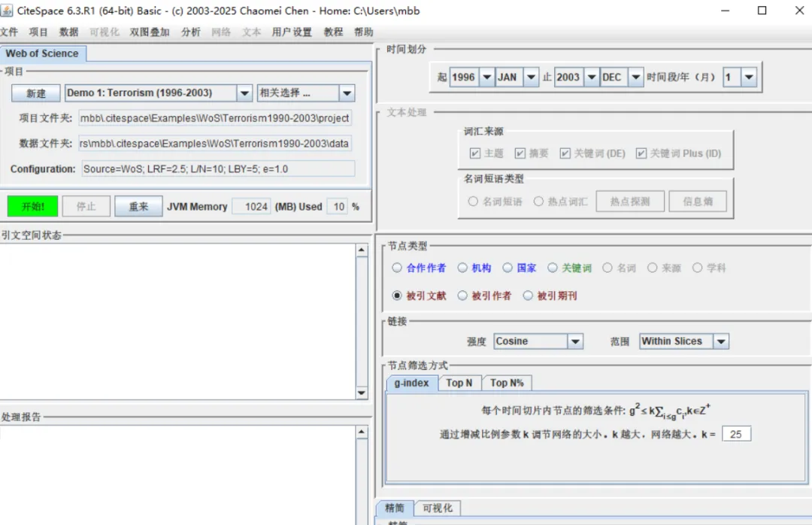Open the start year 1996 dropdown
The image size is (812, 525).
[x=486, y=77]
